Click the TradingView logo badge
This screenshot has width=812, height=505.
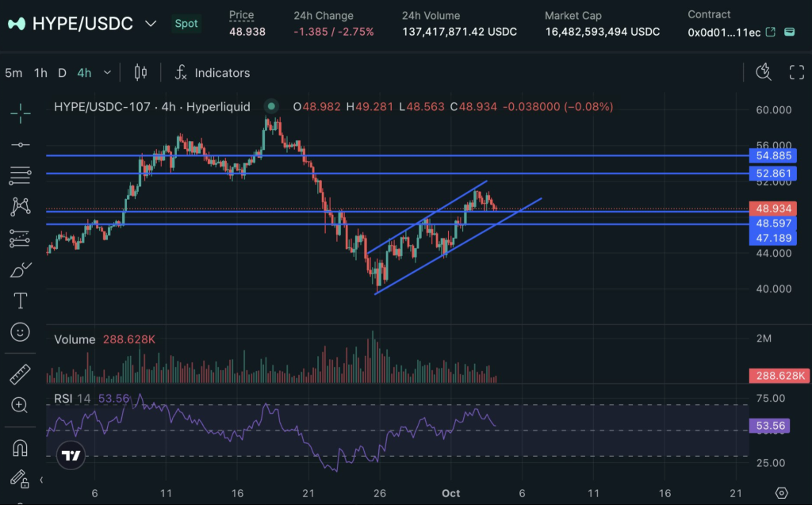pyautogui.click(x=71, y=455)
